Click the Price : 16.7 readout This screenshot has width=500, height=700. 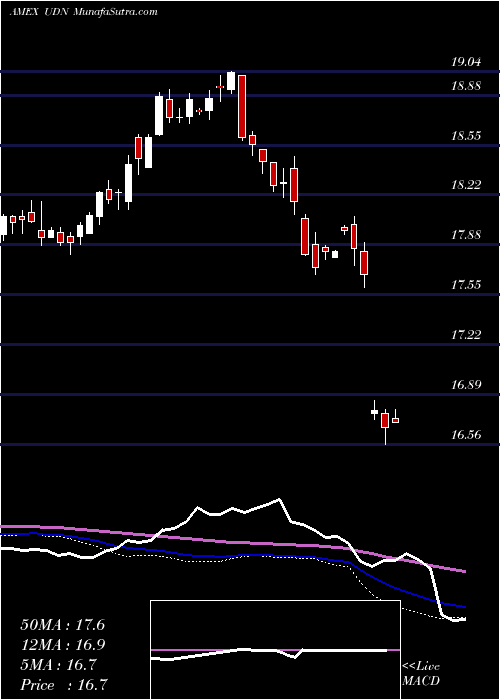click(x=64, y=685)
